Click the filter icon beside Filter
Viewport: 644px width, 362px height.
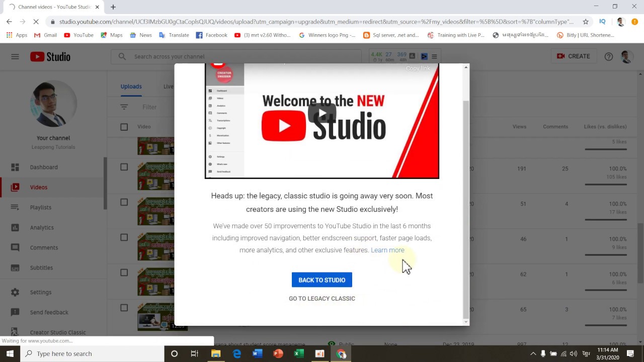[x=124, y=107]
